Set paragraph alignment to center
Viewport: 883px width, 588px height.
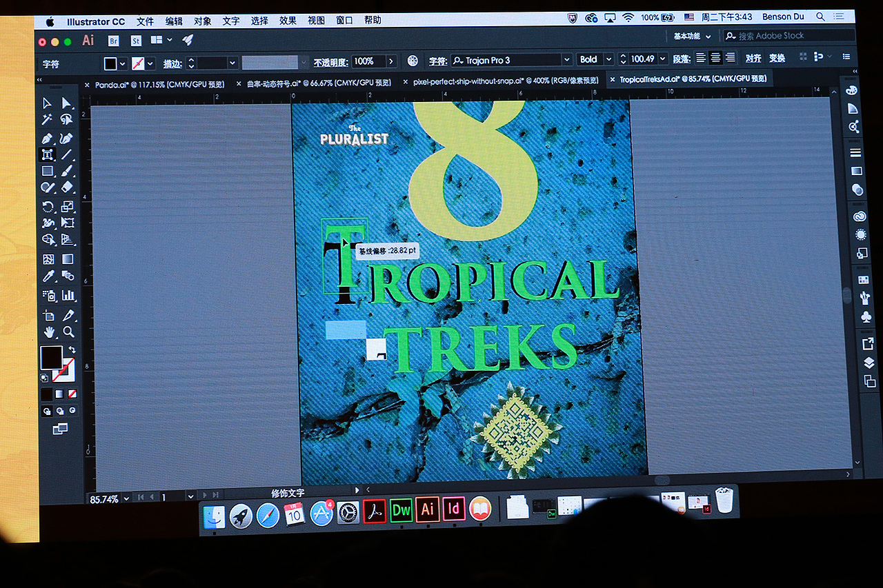click(716, 58)
